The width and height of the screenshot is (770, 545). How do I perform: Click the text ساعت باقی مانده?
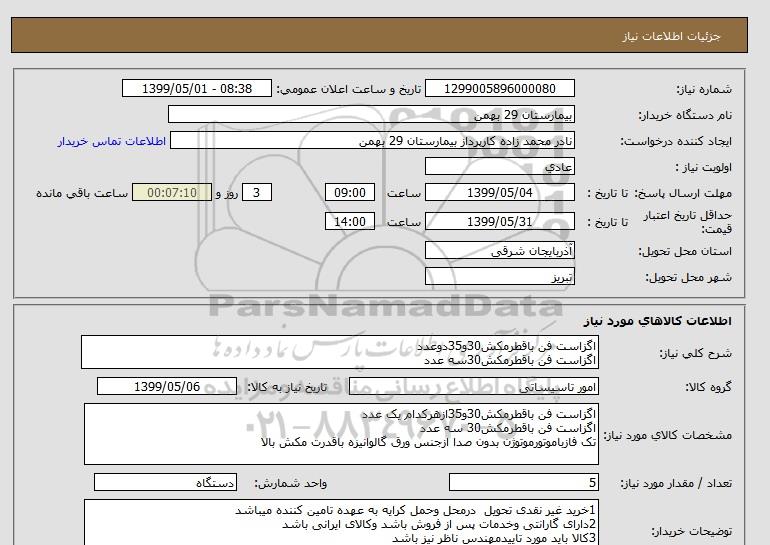(82, 193)
